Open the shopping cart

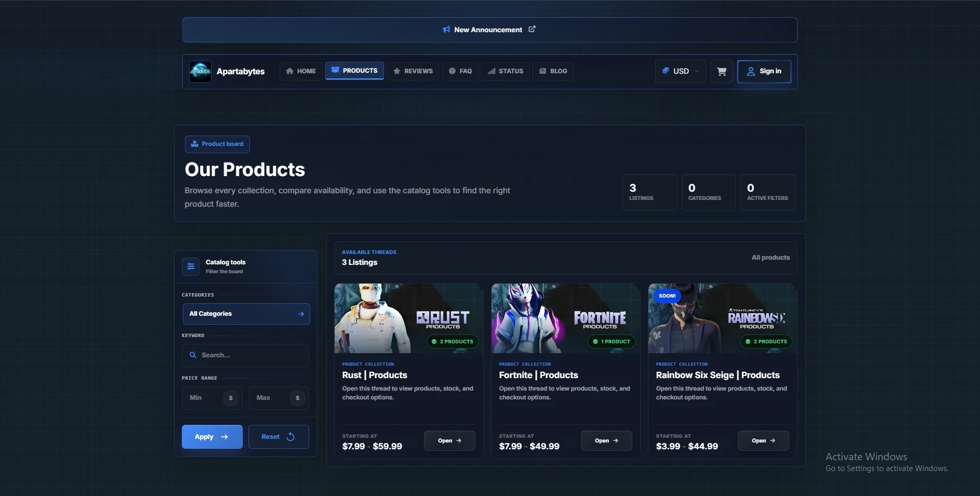tap(722, 72)
